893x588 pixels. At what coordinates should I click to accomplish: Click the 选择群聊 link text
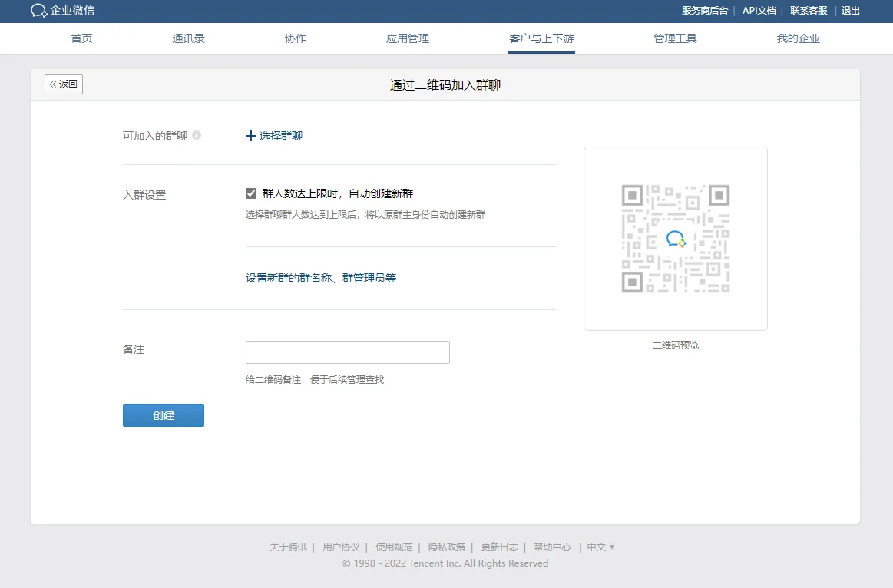coord(281,136)
